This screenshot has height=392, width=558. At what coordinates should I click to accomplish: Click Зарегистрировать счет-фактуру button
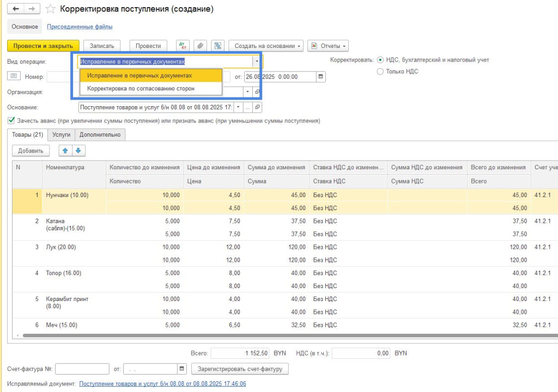click(240, 369)
